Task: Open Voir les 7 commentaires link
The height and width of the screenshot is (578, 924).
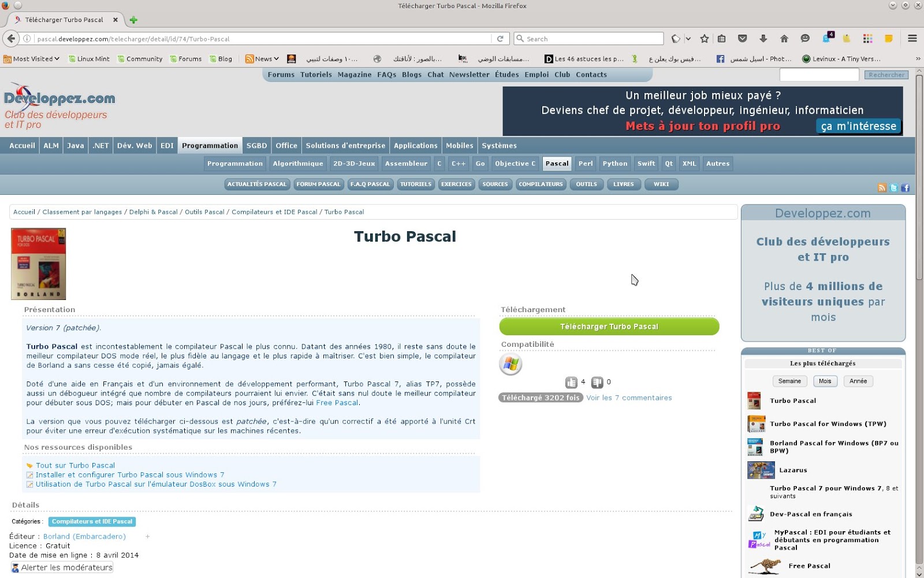Action: coord(629,398)
